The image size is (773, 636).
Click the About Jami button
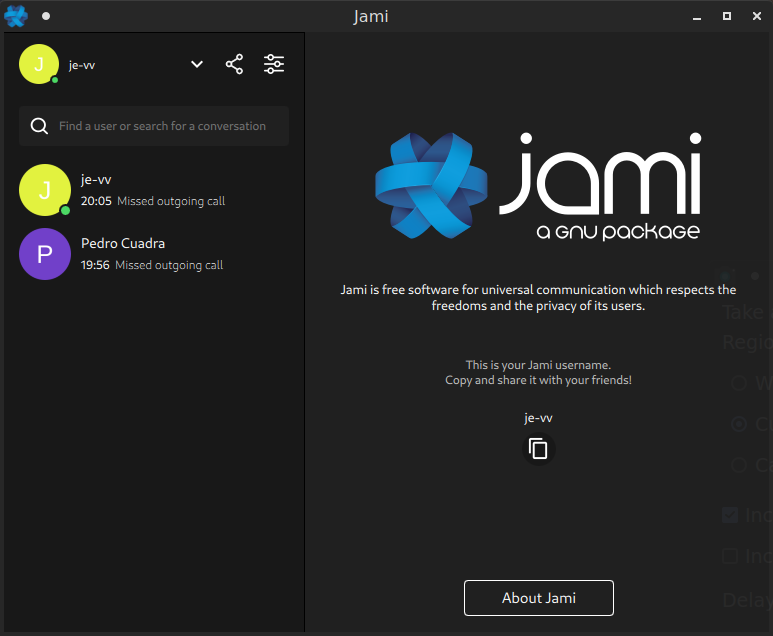coord(539,598)
